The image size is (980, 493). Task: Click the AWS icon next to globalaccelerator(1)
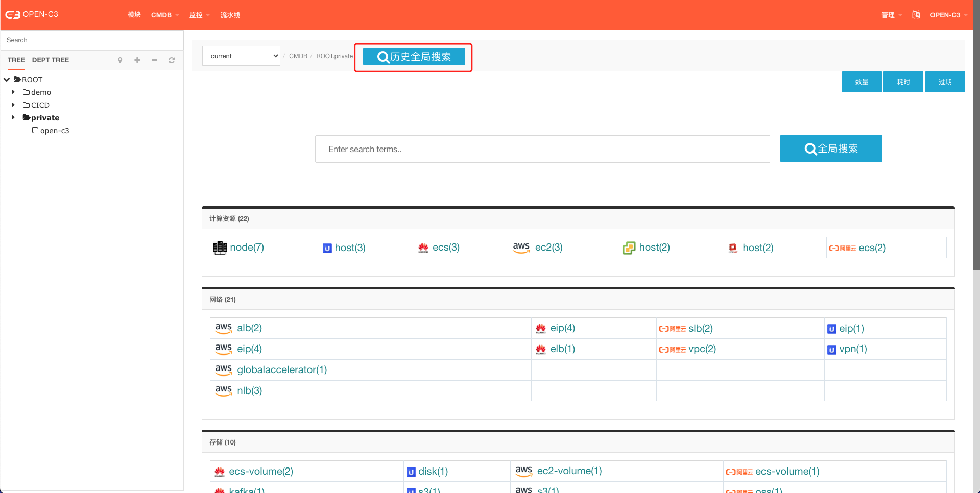[223, 369]
